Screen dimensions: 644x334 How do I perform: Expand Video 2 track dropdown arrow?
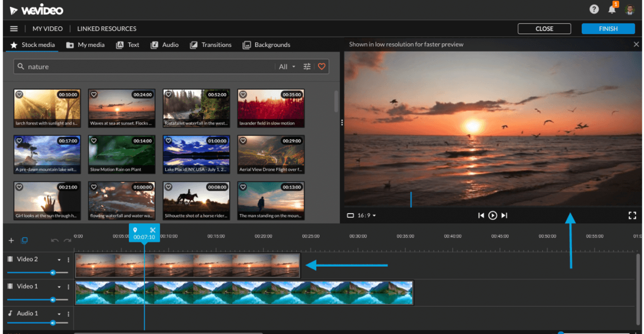pos(59,260)
